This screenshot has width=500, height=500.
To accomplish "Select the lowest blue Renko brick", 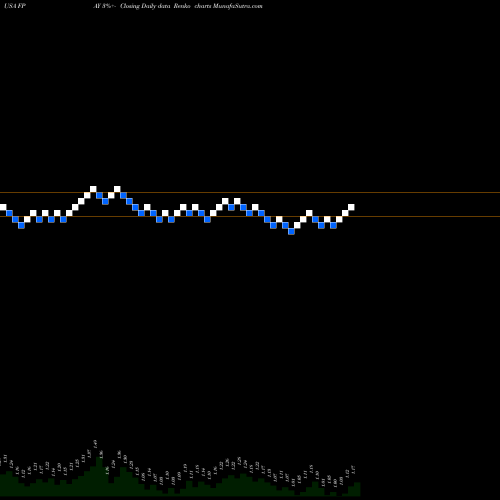I will (x=291, y=231).
